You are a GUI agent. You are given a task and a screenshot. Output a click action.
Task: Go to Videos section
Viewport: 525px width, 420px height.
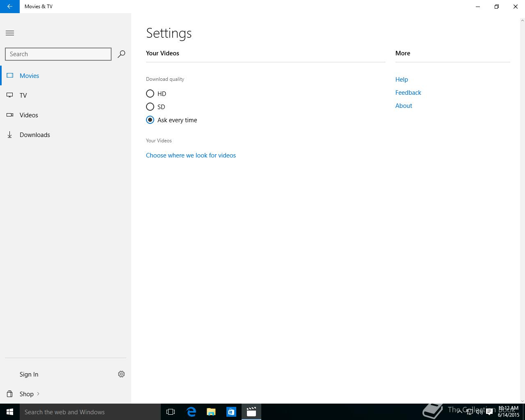click(x=66, y=115)
